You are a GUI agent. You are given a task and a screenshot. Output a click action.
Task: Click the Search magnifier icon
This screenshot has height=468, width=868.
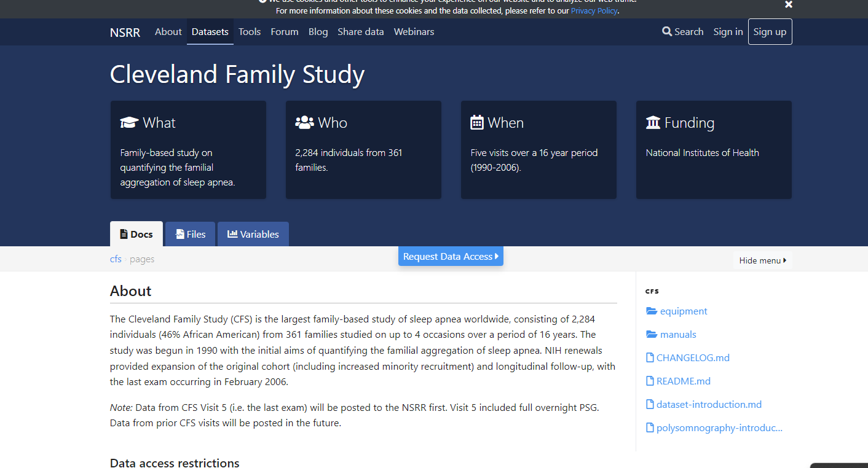pos(667,32)
